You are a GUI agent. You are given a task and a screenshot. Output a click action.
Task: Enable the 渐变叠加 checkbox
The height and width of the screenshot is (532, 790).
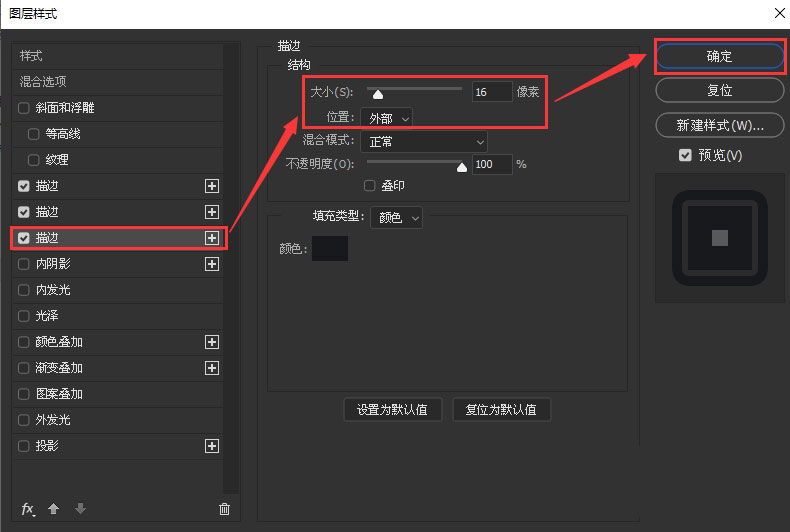(24, 368)
